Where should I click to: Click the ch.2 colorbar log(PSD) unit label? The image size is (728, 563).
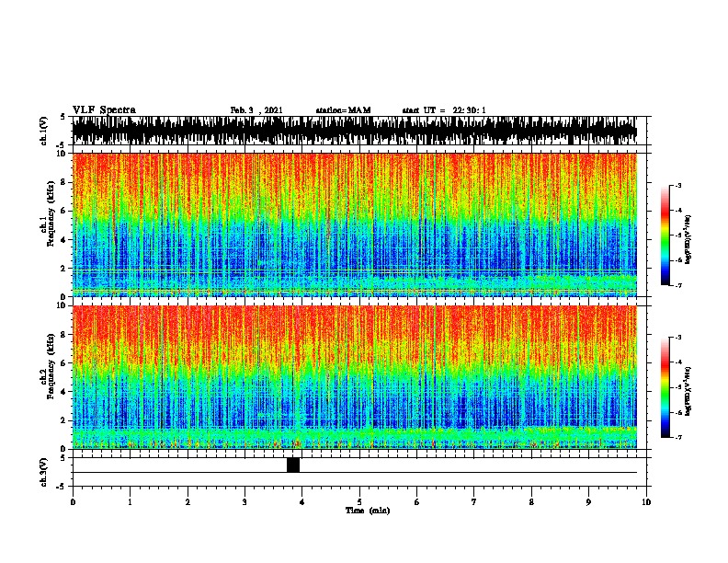[x=688, y=391]
